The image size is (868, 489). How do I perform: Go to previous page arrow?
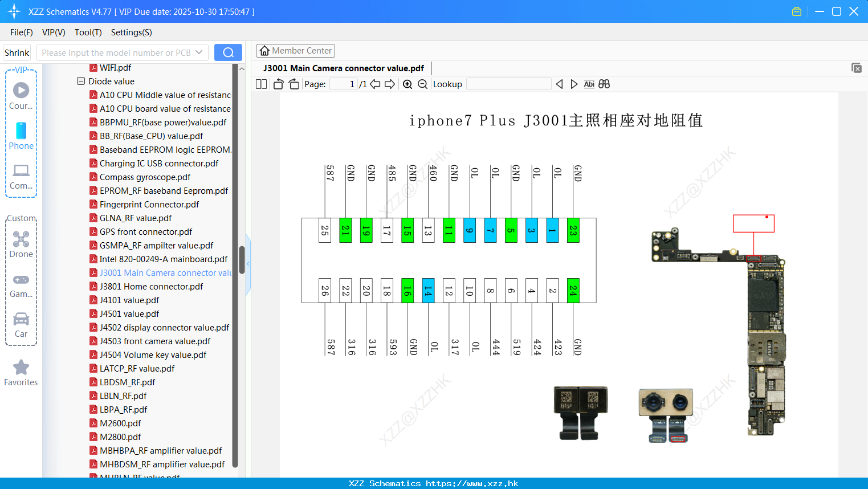(x=375, y=84)
